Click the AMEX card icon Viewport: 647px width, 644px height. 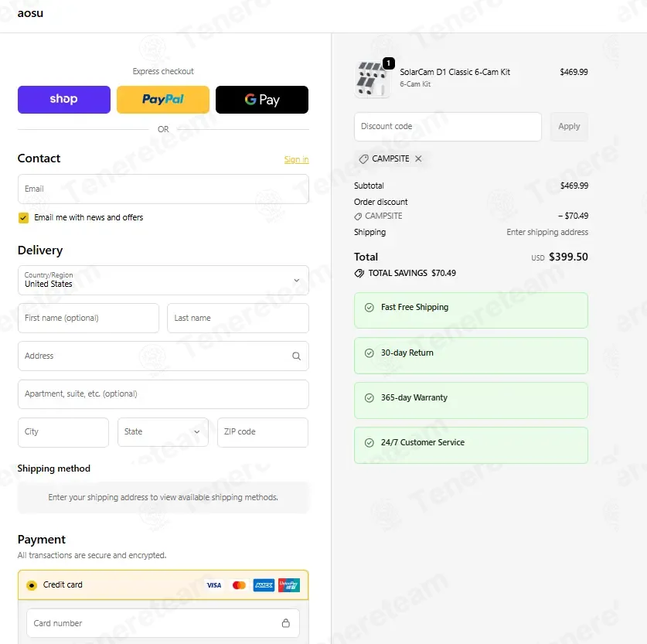pyautogui.click(x=264, y=585)
